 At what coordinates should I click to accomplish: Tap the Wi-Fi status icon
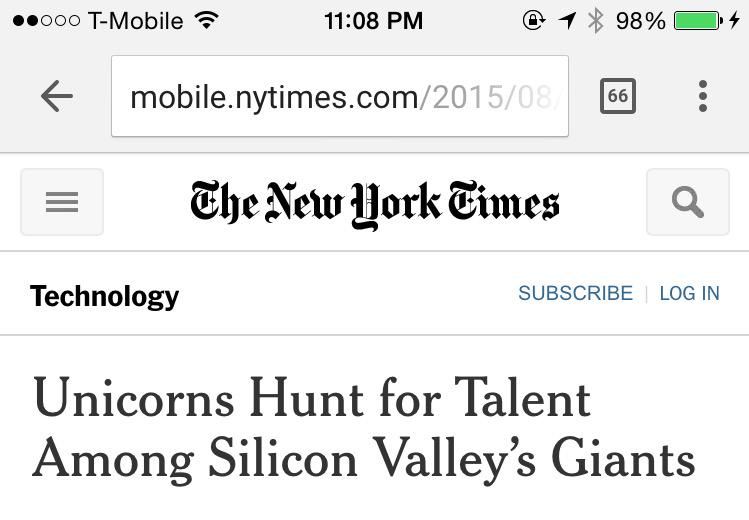coord(208,20)
